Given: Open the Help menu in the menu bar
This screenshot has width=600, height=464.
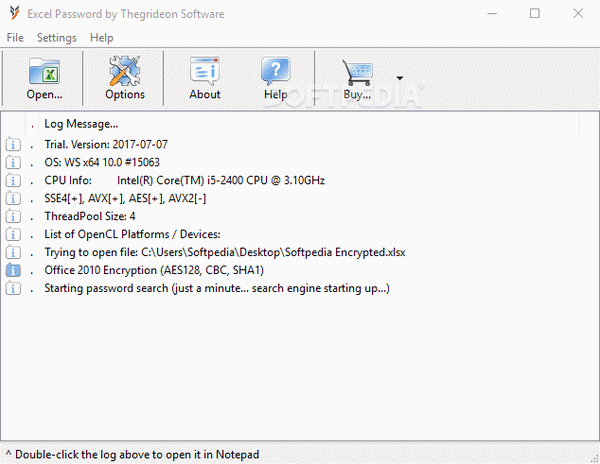Looking at the screenshot, I should (101, 37).
